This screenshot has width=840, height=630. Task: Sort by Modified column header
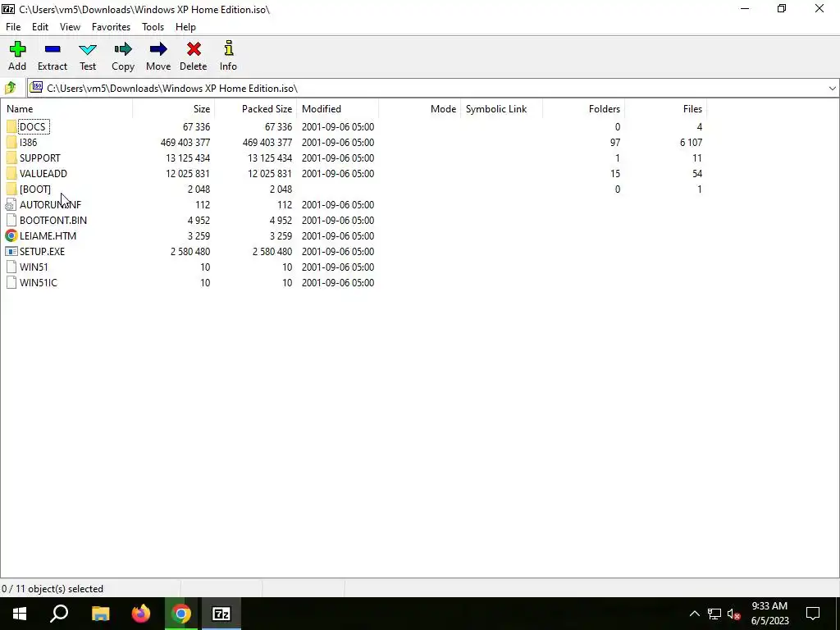pyautogui.click(x=337, y=109)
